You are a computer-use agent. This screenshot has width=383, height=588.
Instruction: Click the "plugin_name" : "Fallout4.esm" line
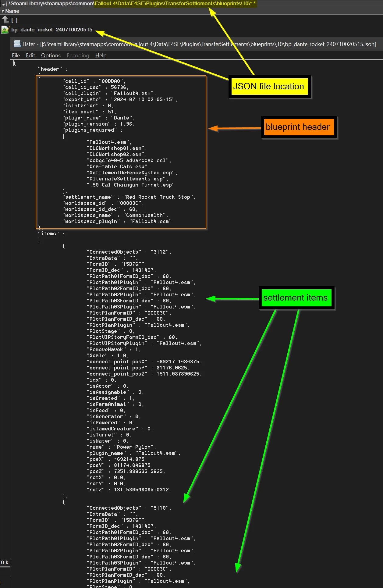134,453
